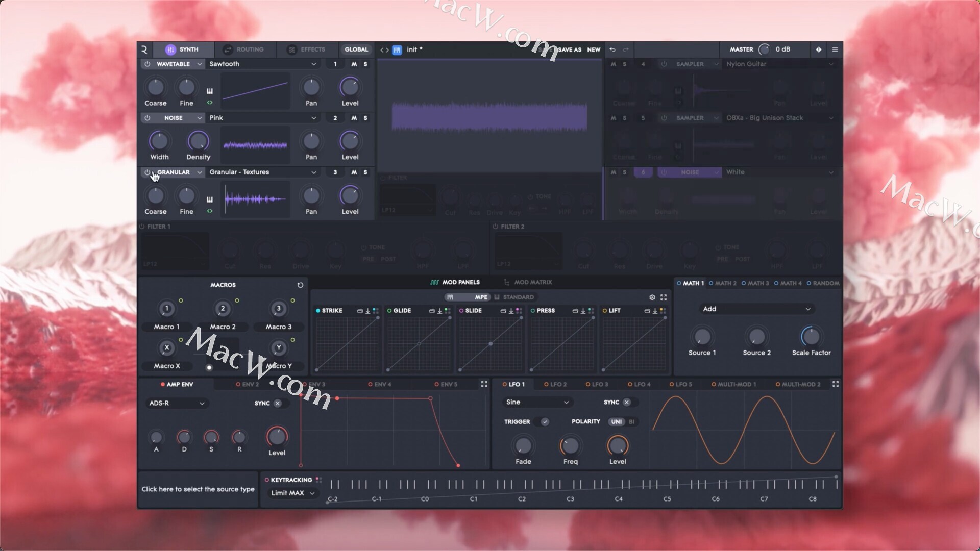The width and height of the screenshot is (980, 551).
Task: Open the WAVETABLE oscillator type dropdown
Action: point(179,64)
